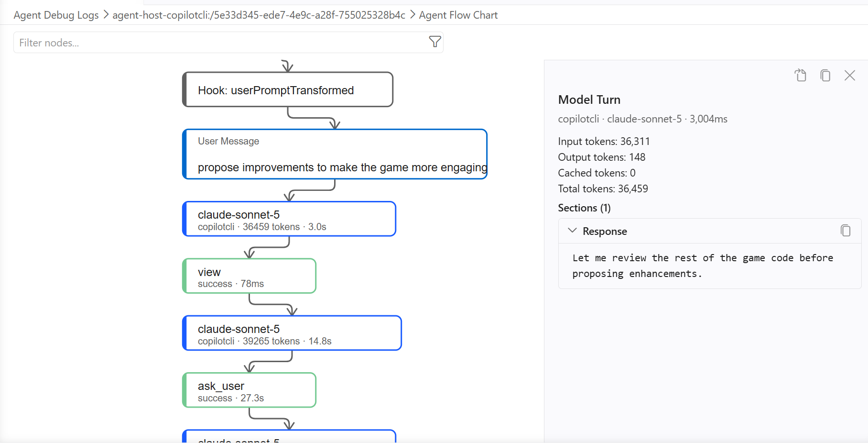Select the view success 78ms node
Viewport: 868px width, 443px height.
(249, 276)
